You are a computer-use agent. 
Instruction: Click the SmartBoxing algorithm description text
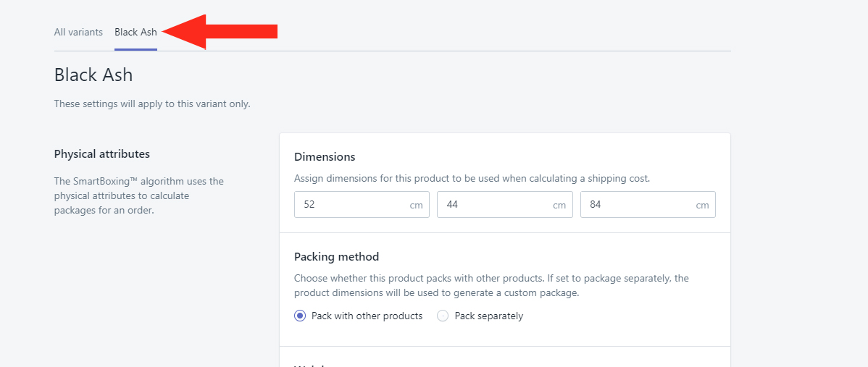click(x=138, y=195)
